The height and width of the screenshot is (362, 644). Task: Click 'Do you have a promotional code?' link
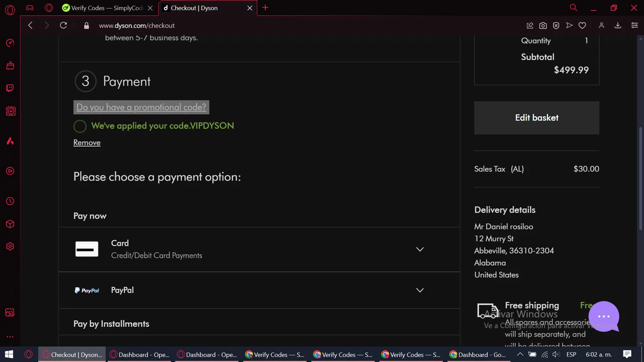(x=141, y=107)
